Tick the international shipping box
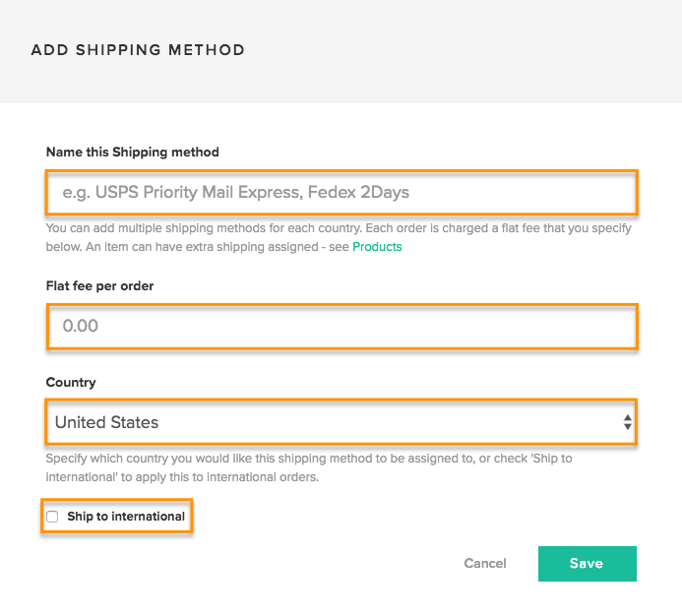This screenshot has width=682, height=616. click(x=52, y=517)
